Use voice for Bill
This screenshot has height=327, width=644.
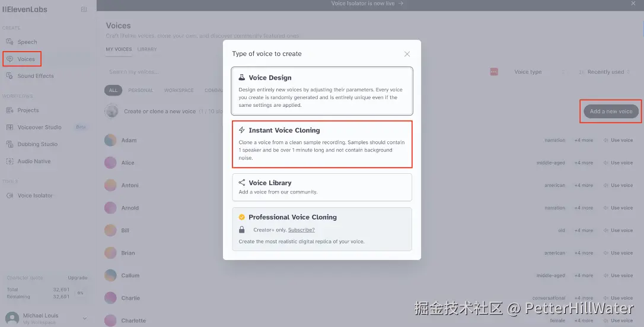tap(618, 230)
